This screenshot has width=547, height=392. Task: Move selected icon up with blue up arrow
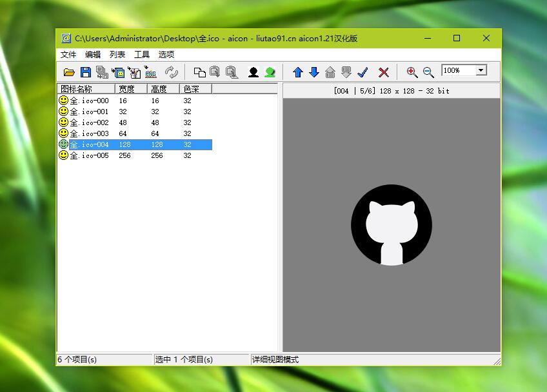click(297, 72)
